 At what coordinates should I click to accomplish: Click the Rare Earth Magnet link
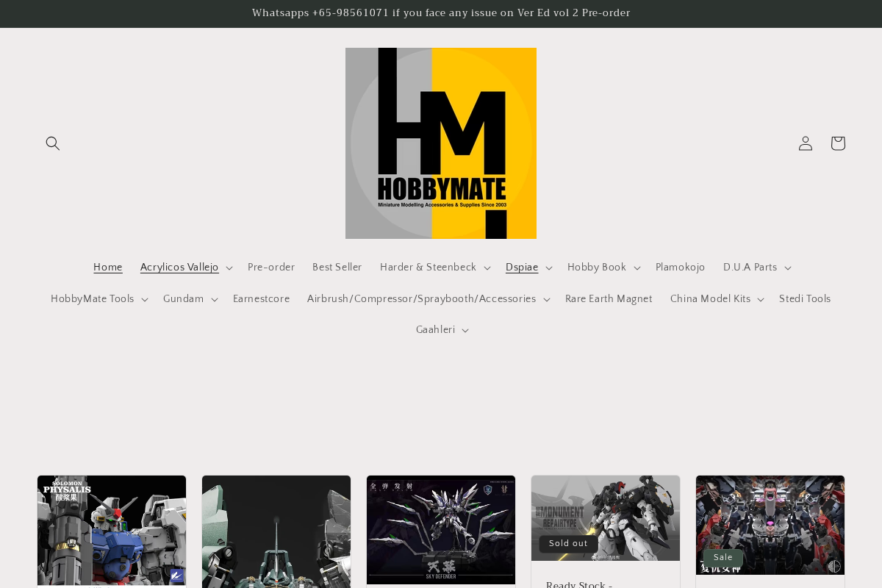[609, 299]
